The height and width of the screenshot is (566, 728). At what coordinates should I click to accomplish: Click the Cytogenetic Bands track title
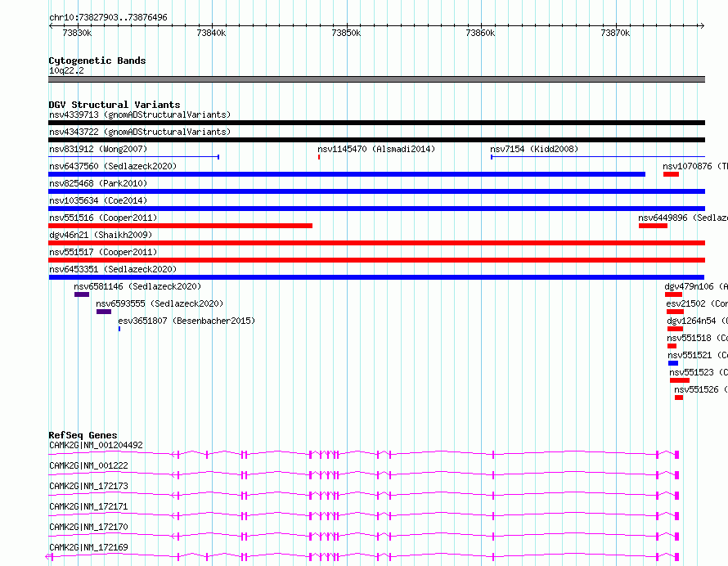[97, 61]
